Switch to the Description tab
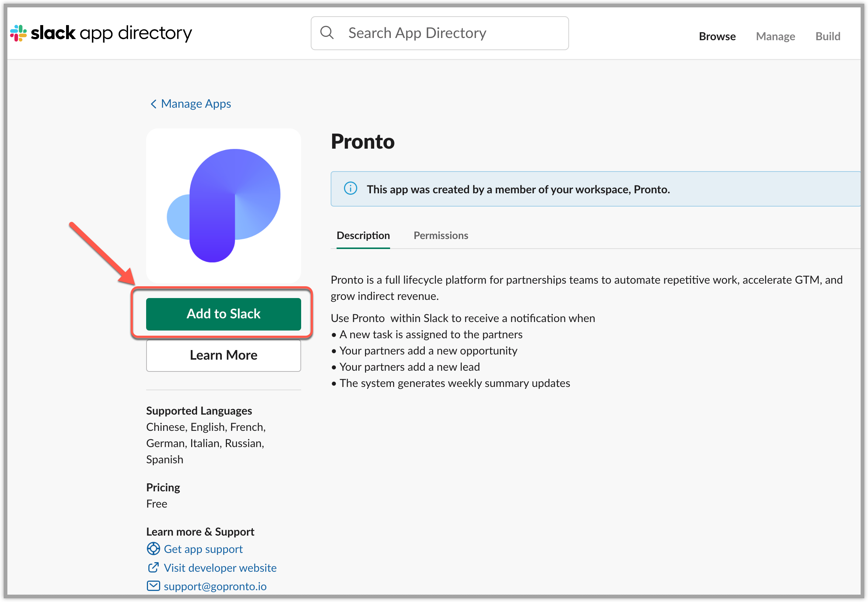Viewport: 868px width, 602px height. point(363,235)
